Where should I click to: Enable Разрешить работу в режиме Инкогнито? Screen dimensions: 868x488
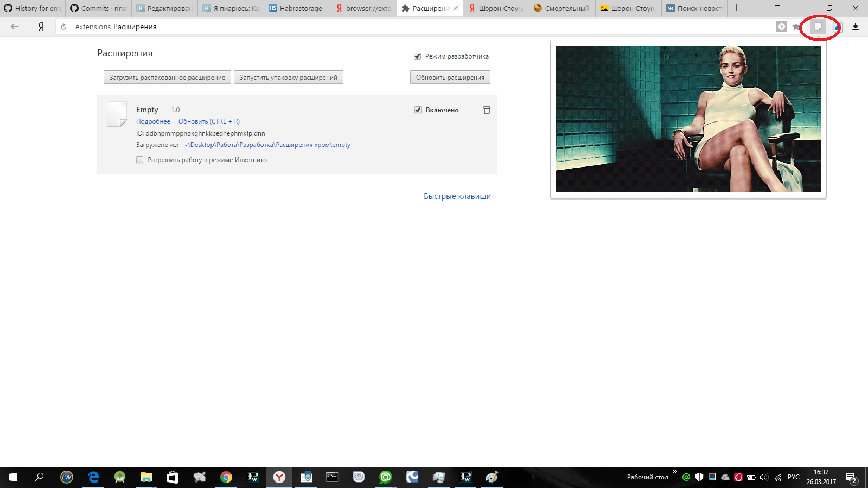140,159
